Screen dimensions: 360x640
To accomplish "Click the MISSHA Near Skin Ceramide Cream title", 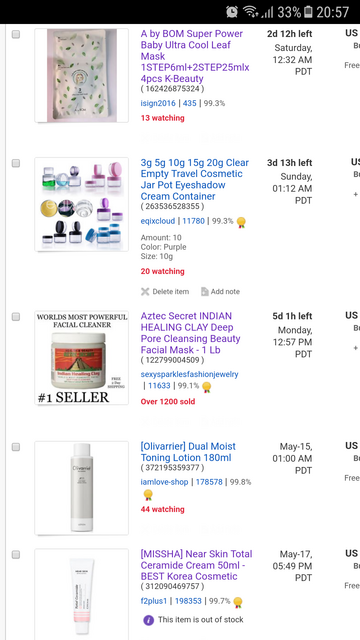I will (x=196, y=565).
